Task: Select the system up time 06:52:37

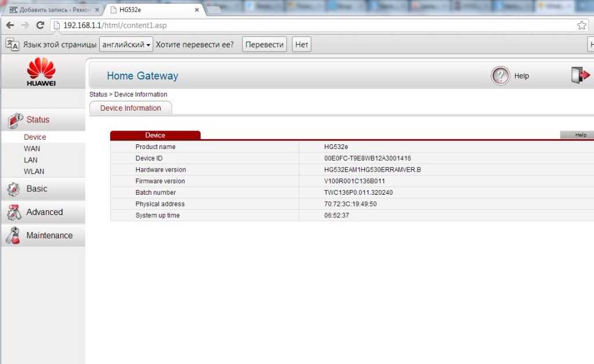Action: (337, 215)
